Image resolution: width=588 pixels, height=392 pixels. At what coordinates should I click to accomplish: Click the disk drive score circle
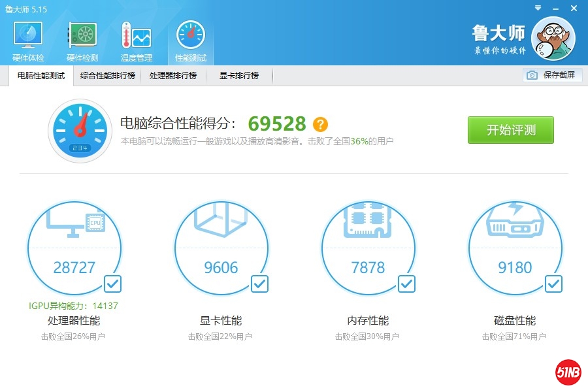[x=515, y=248]
